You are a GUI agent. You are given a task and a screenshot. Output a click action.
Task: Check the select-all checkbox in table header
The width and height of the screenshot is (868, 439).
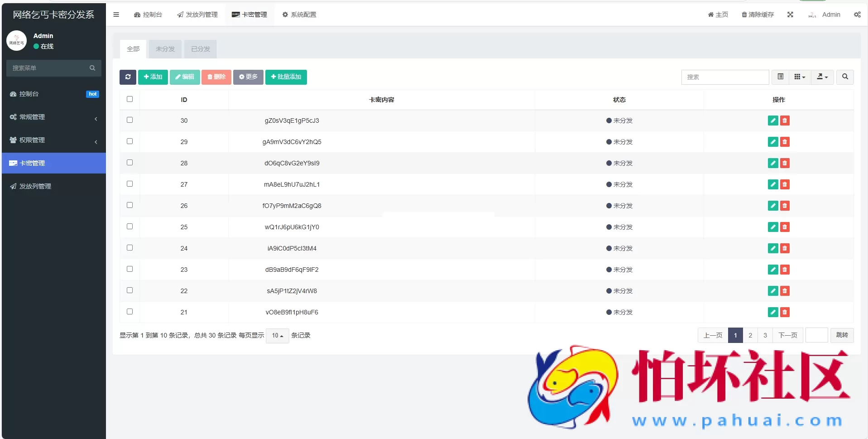(x=130, y=99)
